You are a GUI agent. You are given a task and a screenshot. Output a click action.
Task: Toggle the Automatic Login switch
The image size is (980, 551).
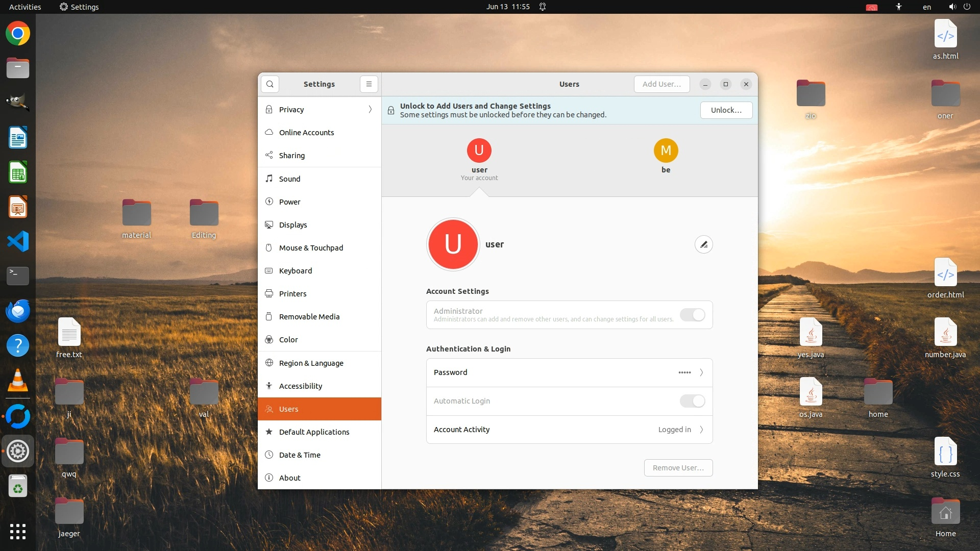click(692, 401)
